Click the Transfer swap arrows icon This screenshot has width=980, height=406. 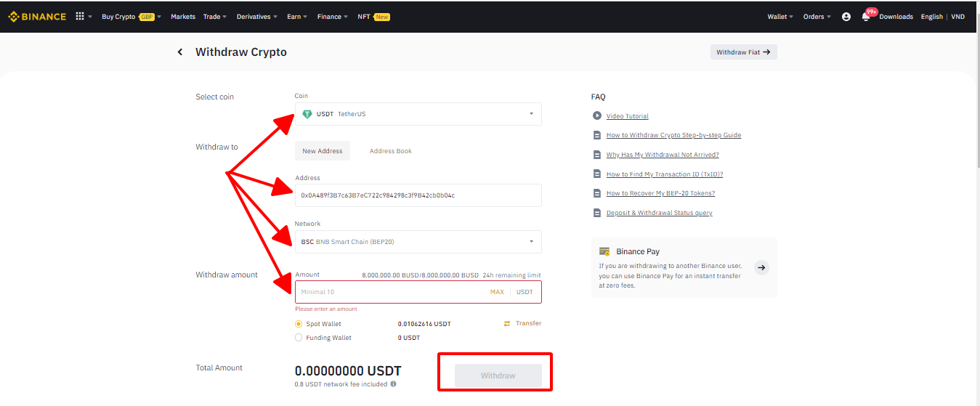point(507,323)
